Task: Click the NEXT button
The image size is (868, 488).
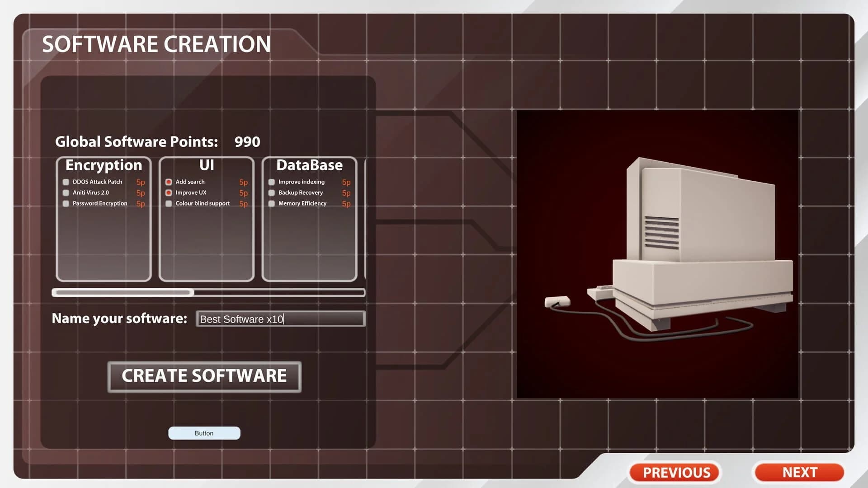Action: pos(798,472)
